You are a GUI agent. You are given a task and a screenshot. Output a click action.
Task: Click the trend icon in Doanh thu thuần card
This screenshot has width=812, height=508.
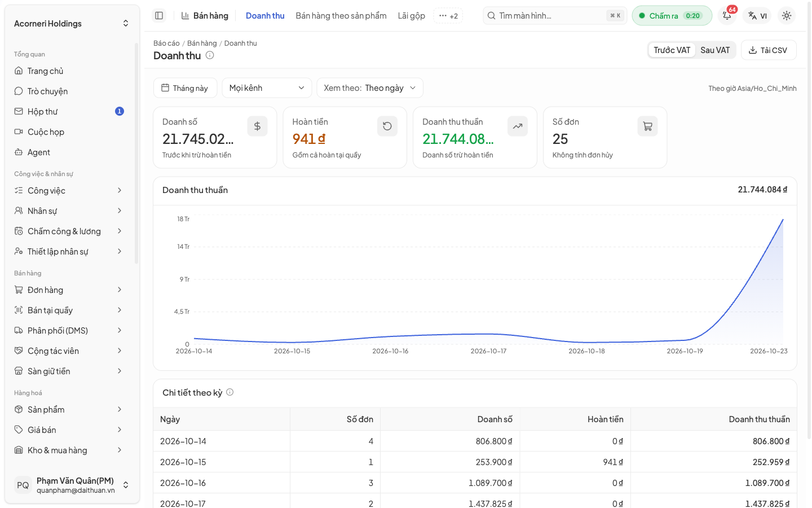[x=518, y=126]
